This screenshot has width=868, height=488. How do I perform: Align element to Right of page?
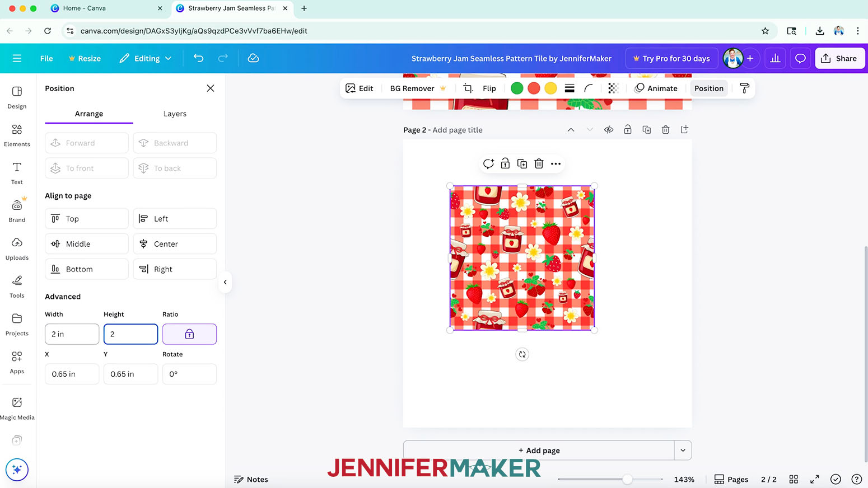[175, 269]
